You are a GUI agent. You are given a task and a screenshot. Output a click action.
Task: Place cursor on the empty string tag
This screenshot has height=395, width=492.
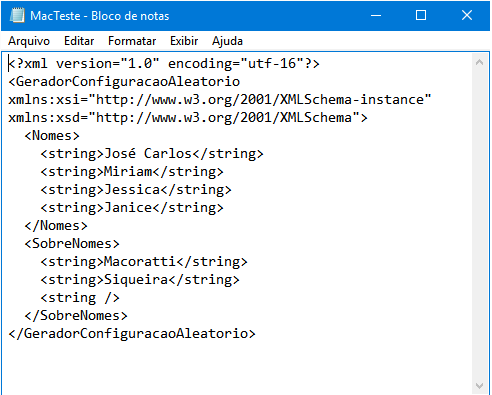click(80, 298)
